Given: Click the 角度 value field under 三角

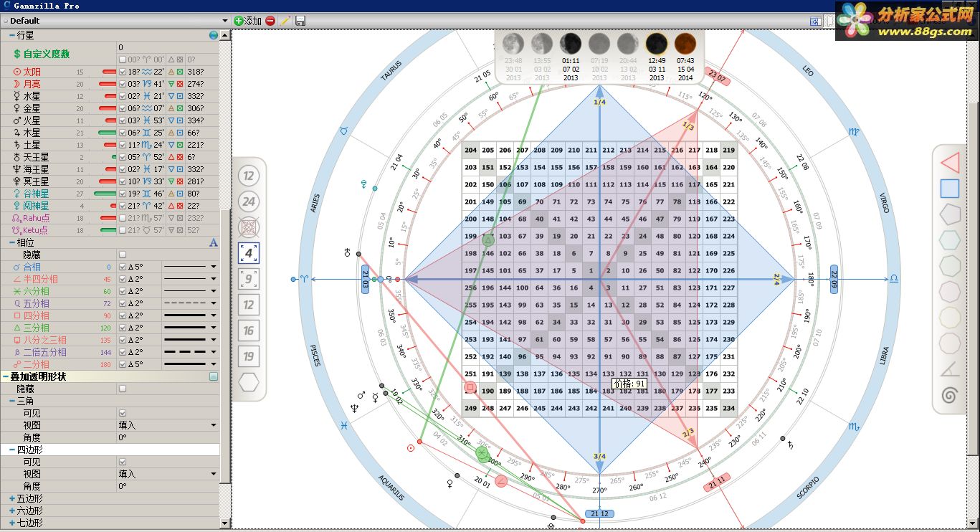Looking at the screenshot, I should pos(168,437).
